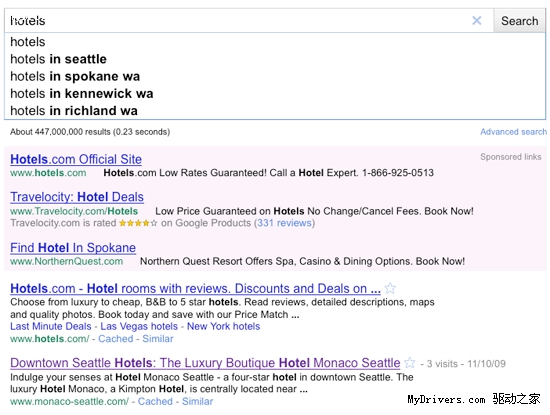Star the Hotels.com search result
The width and height of the screenshot is (550, 415).
click(390, 288)
